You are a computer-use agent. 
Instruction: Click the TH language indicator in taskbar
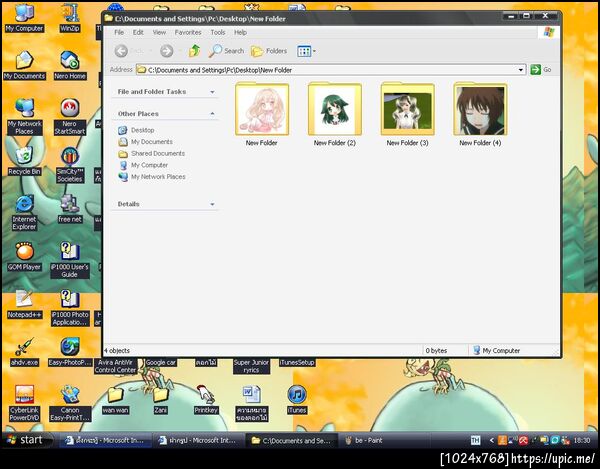475,441
